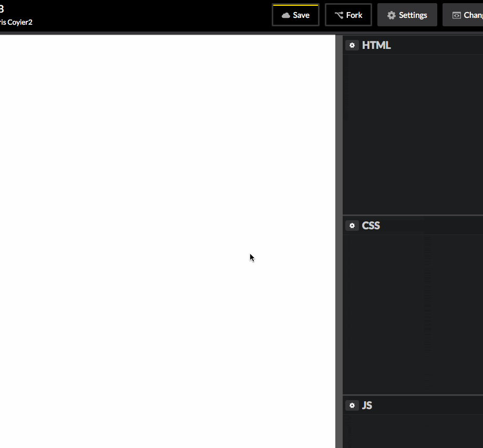Open JS editor settings gear

352,405
